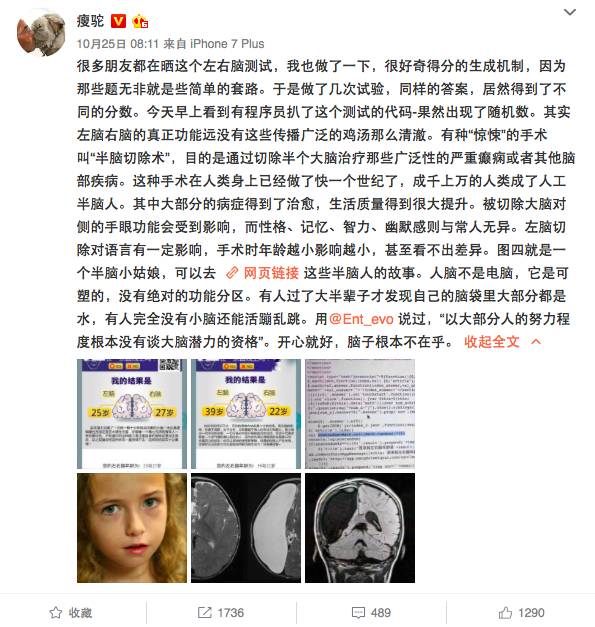The image size is (595, 627).
Task: Open the 瘦驼 profile avatar
Action: tap(41, 34)
